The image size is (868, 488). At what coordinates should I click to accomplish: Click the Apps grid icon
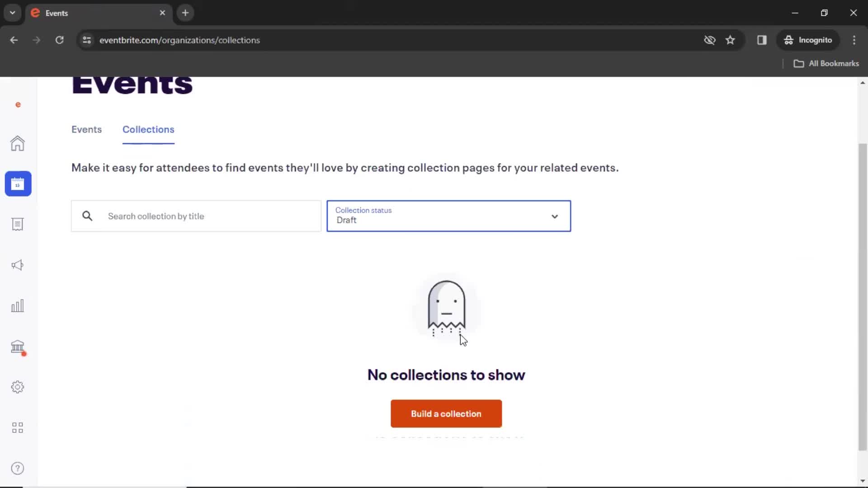[17, 428]
